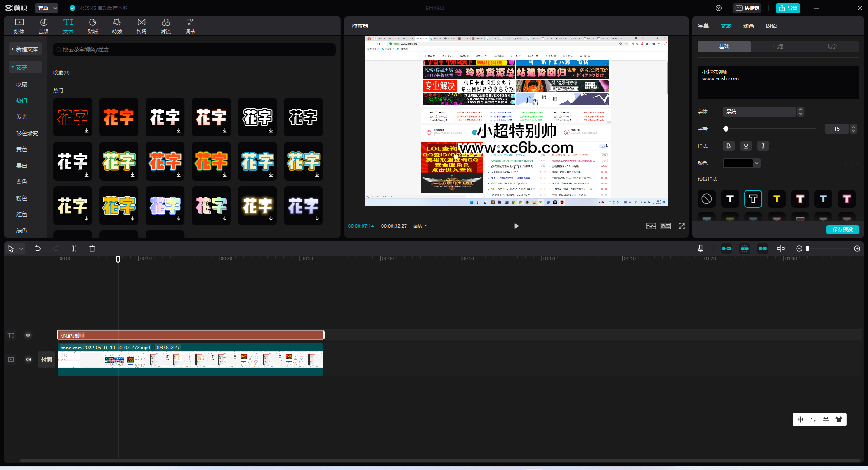Mute the video track audio

click(28, 360)
